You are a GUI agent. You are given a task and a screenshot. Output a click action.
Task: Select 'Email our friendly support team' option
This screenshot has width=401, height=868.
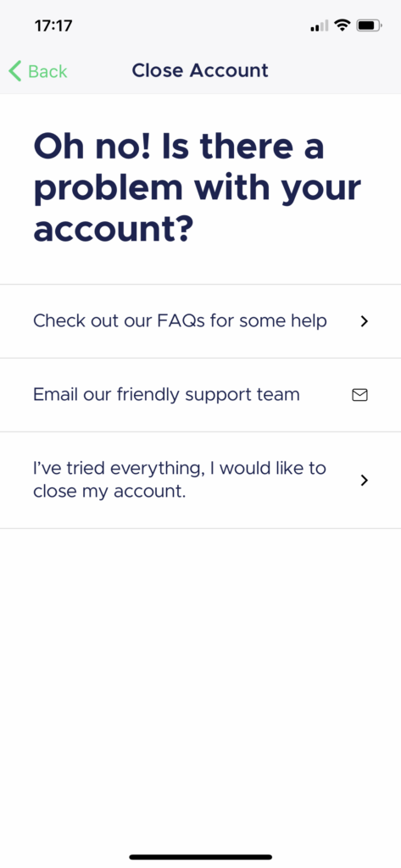200,395
